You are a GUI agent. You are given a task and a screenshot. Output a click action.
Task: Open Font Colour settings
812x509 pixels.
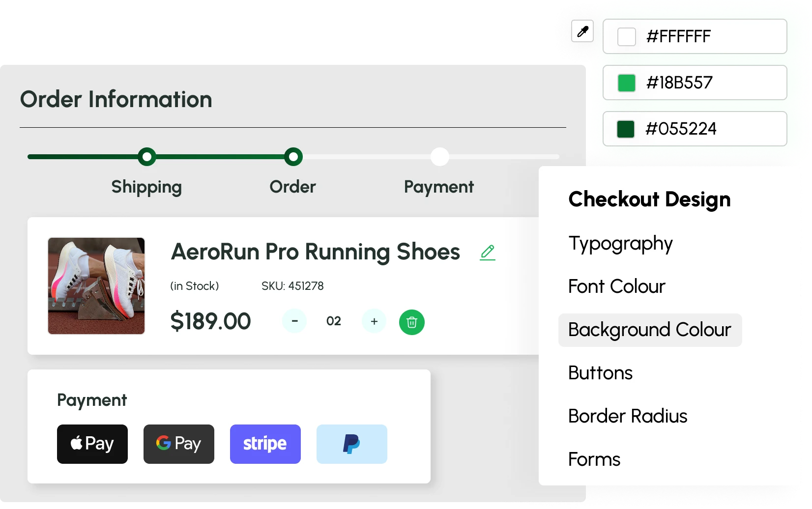click(x=616, y=286)
